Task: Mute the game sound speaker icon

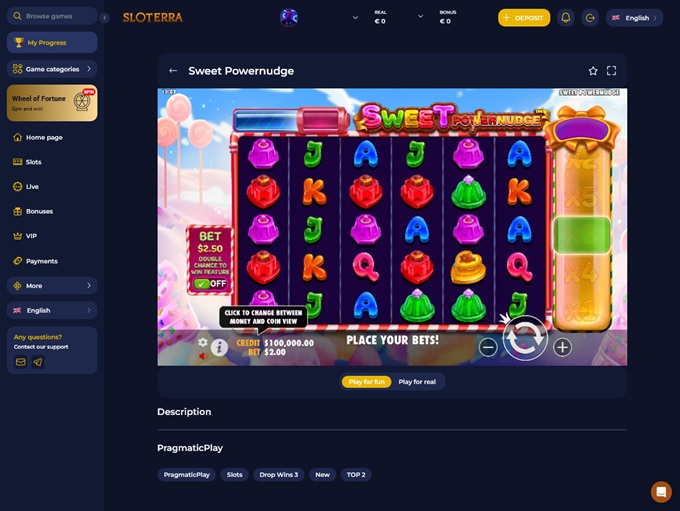Action: tap(202, 356)
